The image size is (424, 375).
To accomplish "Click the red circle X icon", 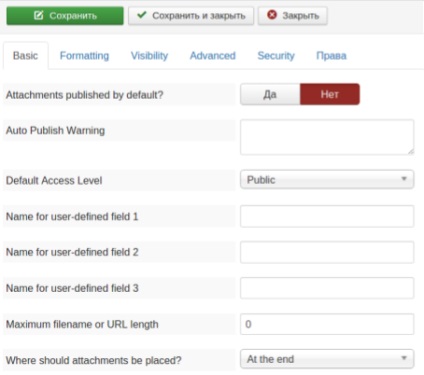I will click(x=272, y=15).
